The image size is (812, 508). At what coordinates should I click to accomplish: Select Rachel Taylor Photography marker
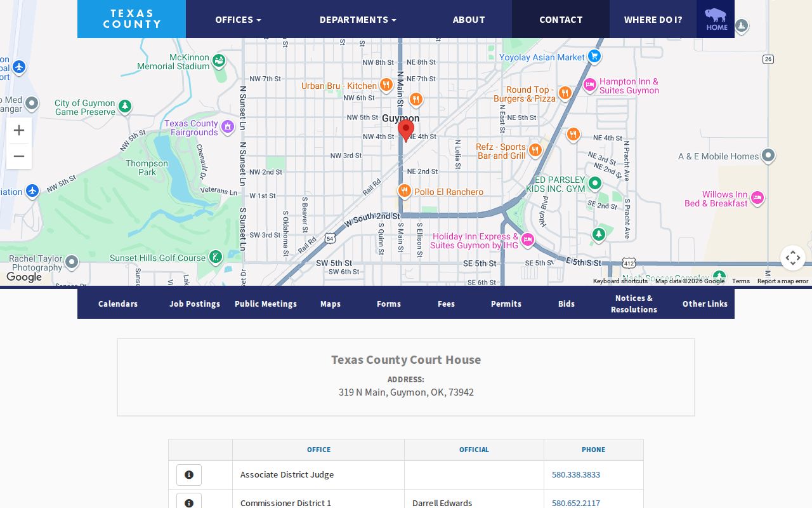[x=72, y=262]
